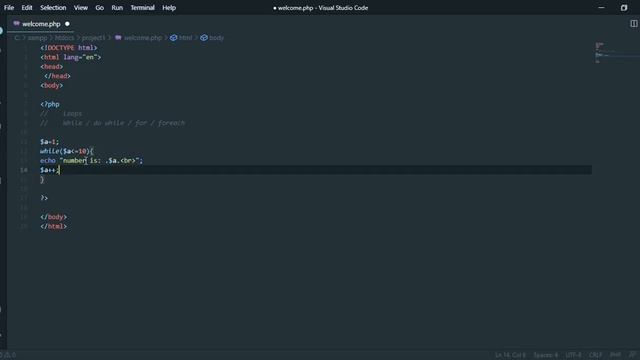
Task: Click the '<!DOCTYPE html>' line
Action: (69, 48)
